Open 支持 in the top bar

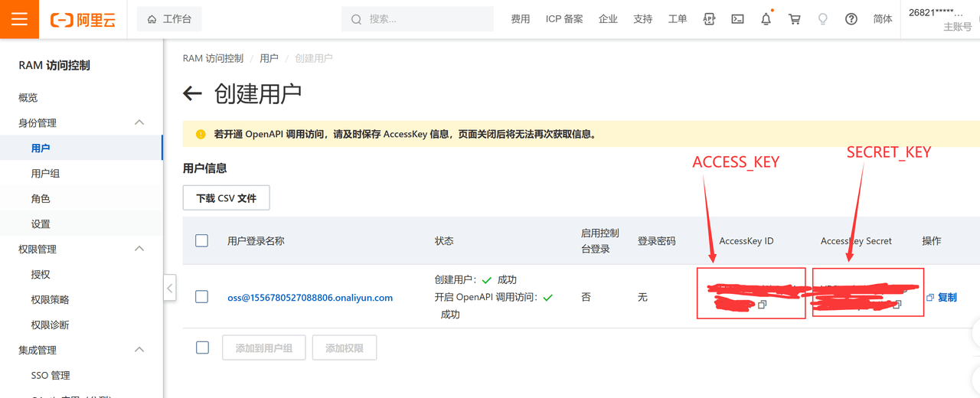pyautogui.click(x=643, y=19)
